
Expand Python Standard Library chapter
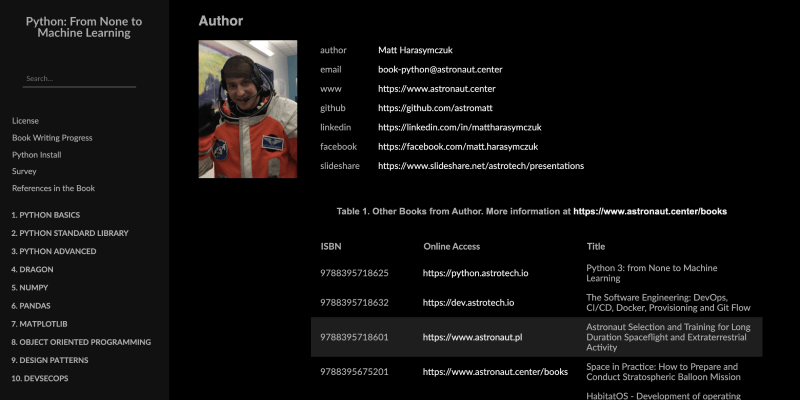[x=70, y=233]
